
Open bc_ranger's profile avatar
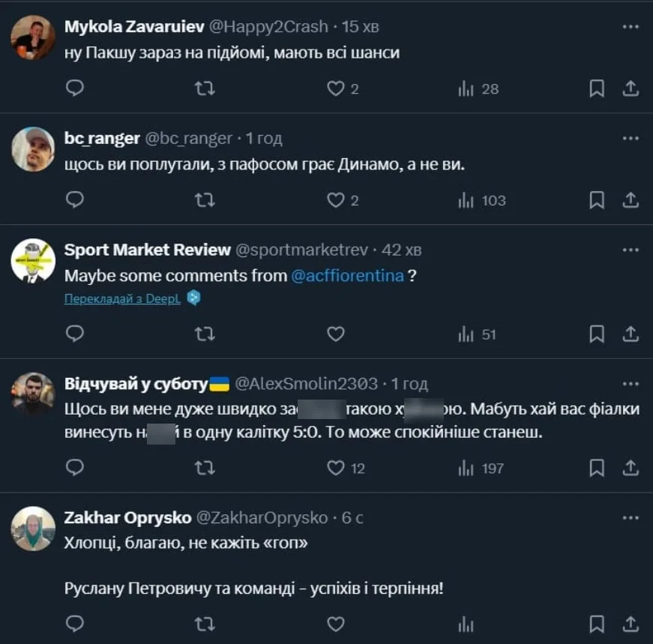pyautogui.click(x=33, y=149)
